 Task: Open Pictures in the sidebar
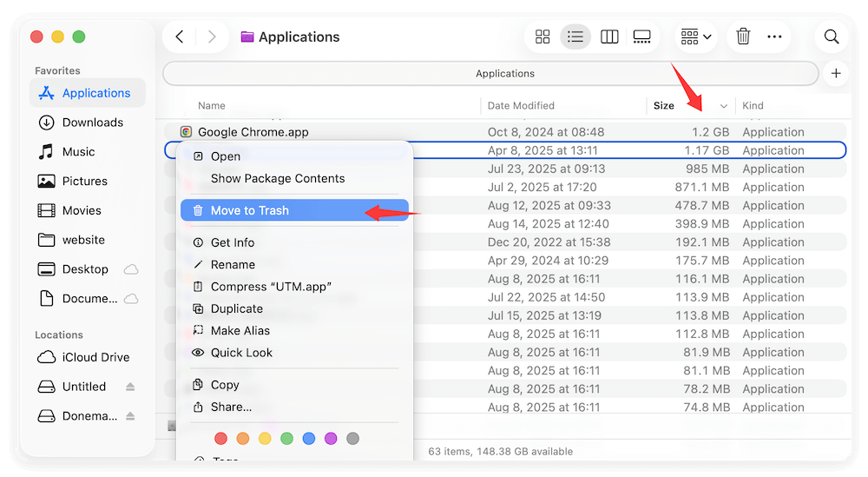pos(88,181)
